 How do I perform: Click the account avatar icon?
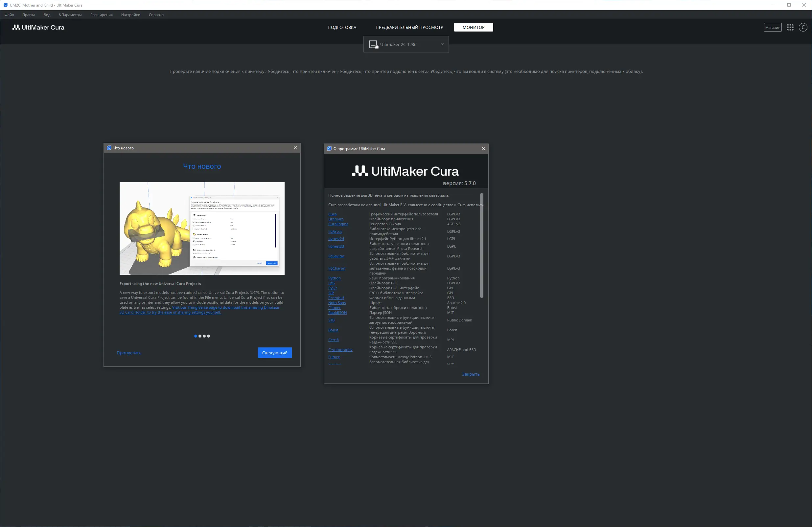pos(803,28)
